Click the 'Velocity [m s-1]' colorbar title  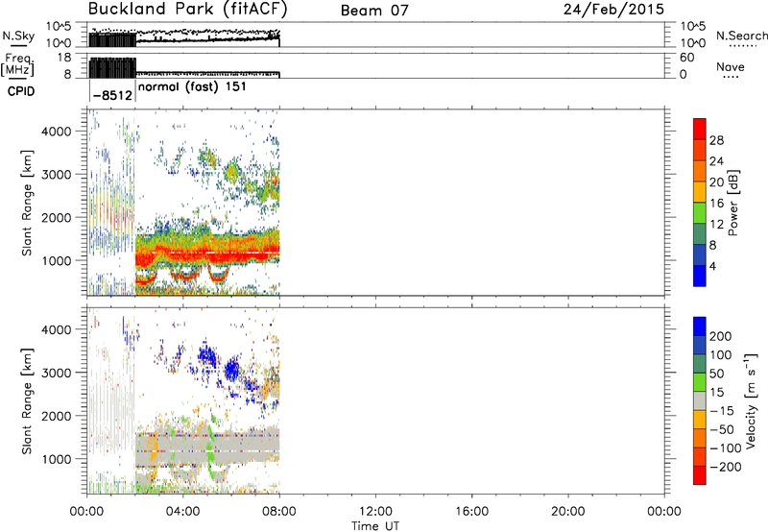click(x=751, y=400)
